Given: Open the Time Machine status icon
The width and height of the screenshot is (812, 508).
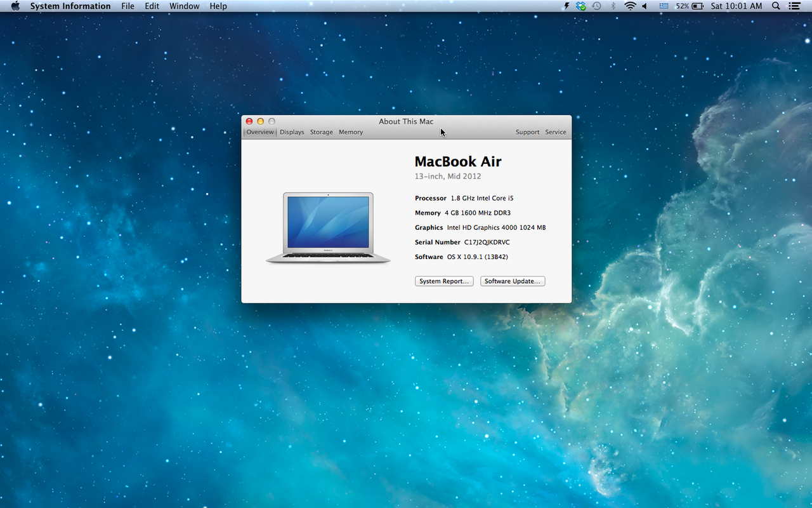Looking at the screenshot, I should click(596, 6).
